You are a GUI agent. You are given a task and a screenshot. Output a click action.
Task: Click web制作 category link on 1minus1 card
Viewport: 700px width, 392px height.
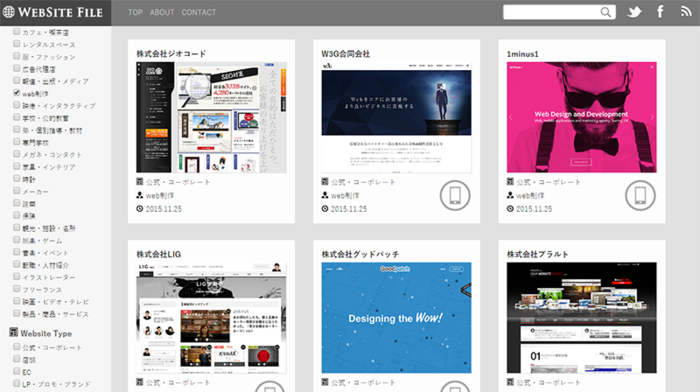(530, 196)
